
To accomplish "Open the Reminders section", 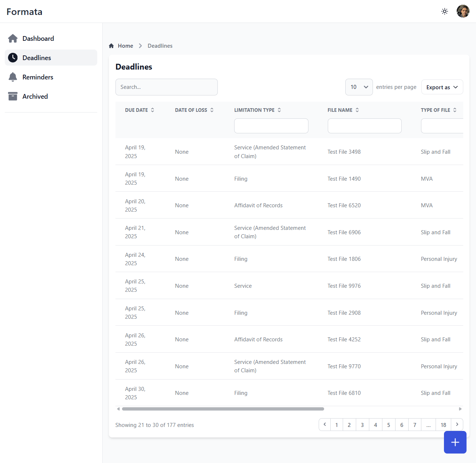I will click(51, 77).
